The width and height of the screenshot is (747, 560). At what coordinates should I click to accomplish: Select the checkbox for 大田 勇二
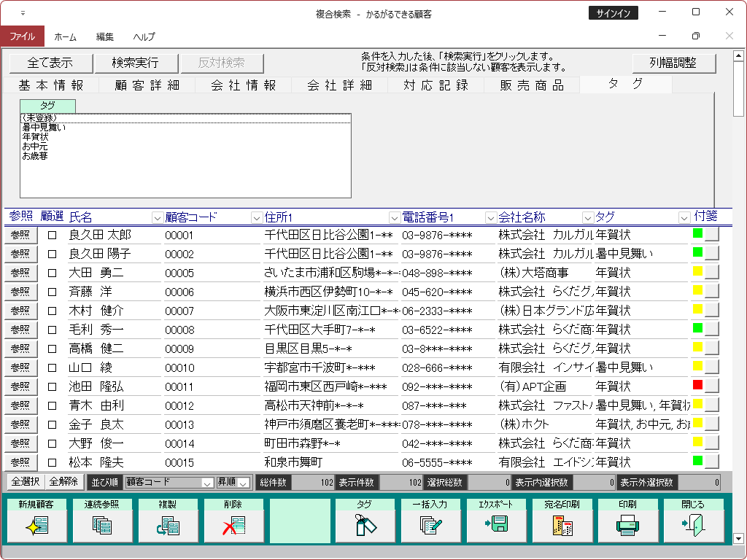(52, 273)
